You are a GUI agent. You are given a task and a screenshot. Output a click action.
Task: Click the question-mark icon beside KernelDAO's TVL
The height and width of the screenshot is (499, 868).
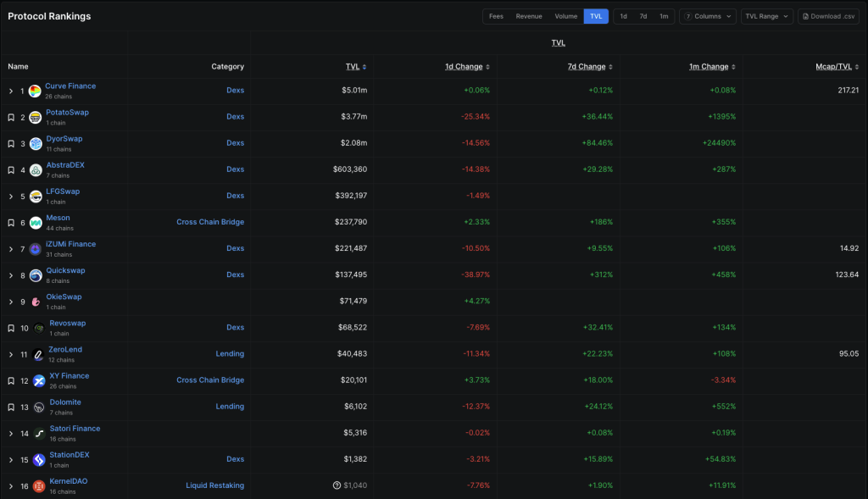pyautogui.click(x=337, y=485)
